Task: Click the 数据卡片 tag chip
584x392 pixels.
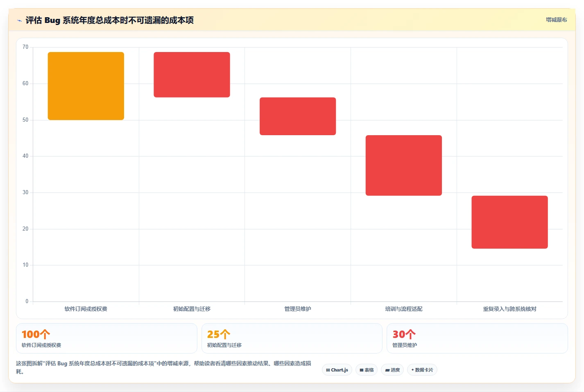Action: coord(422,370)
